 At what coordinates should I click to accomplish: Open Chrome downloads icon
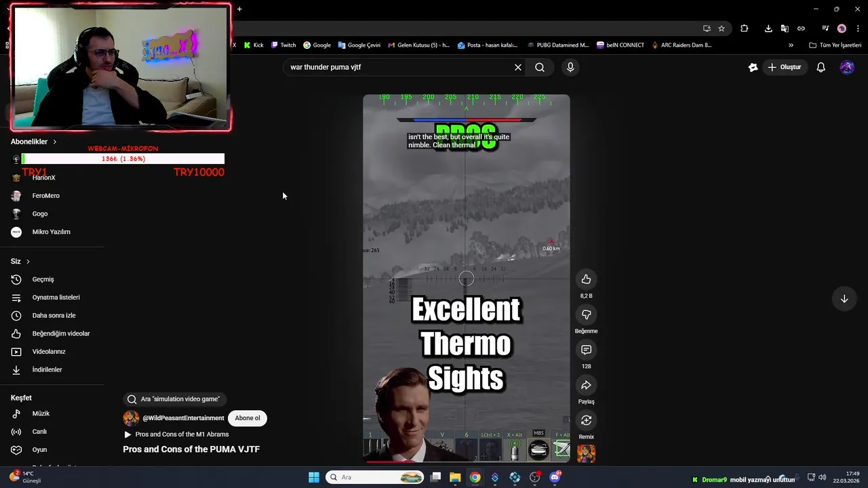768,28
